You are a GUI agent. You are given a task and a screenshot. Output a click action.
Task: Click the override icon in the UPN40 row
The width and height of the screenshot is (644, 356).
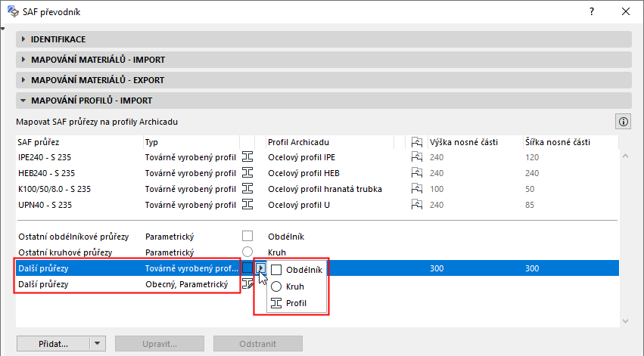coord(416,205)
